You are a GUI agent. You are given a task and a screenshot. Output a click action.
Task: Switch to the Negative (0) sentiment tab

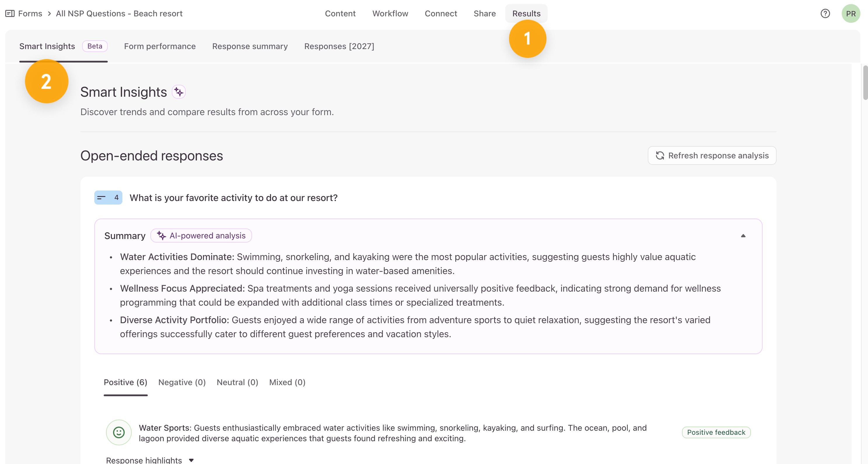(182, 382)
